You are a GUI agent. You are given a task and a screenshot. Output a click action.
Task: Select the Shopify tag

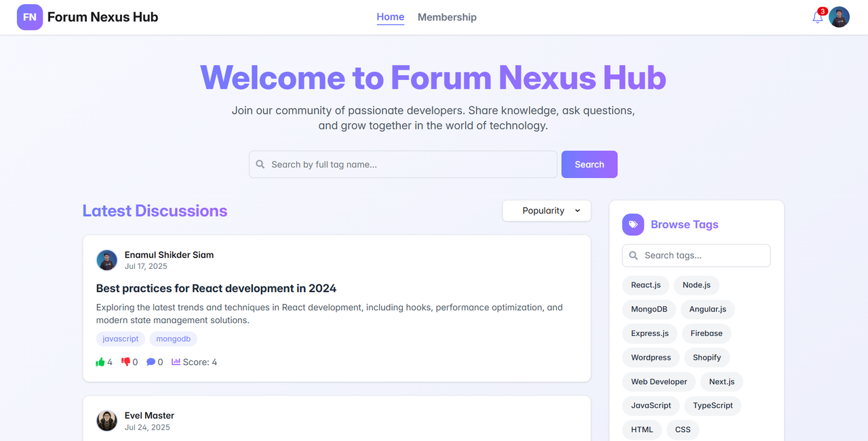(x=707, y=358)
